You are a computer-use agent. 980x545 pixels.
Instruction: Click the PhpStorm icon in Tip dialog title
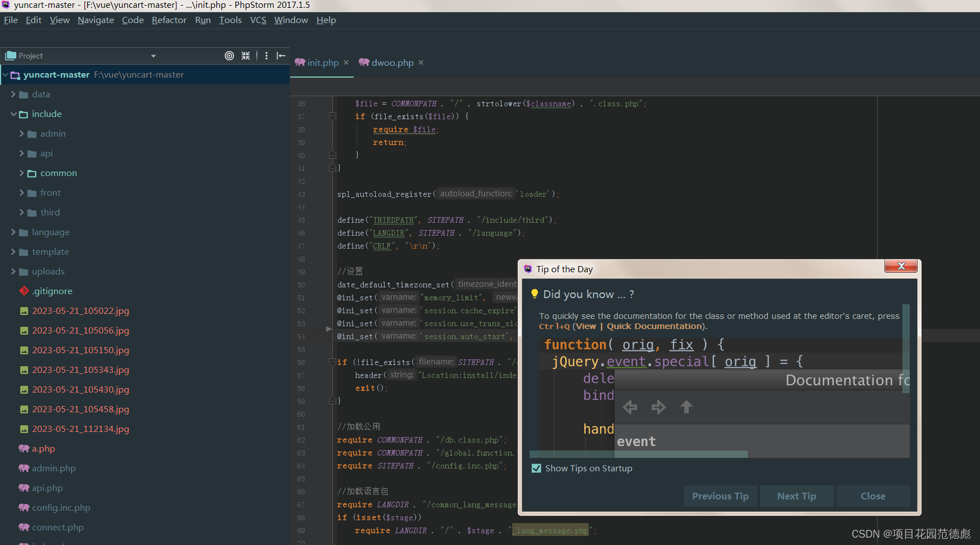click(528, 269)
